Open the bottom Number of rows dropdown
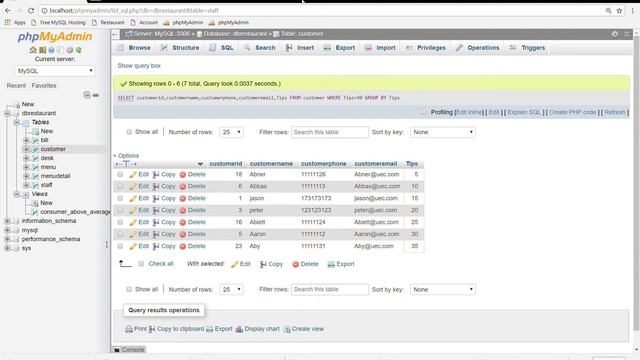This screenshot has height=360, width=640. pos(231,289)
